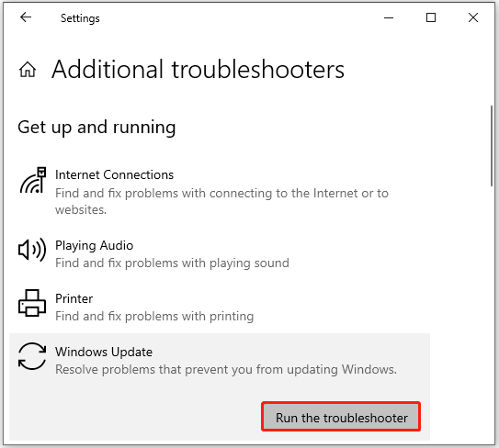Click "Resolve problems that prevent you from updating" text

point(197,370)
